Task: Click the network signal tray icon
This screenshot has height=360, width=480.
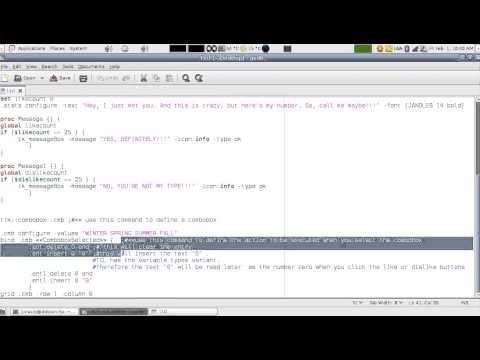Action: click(415, 49)
